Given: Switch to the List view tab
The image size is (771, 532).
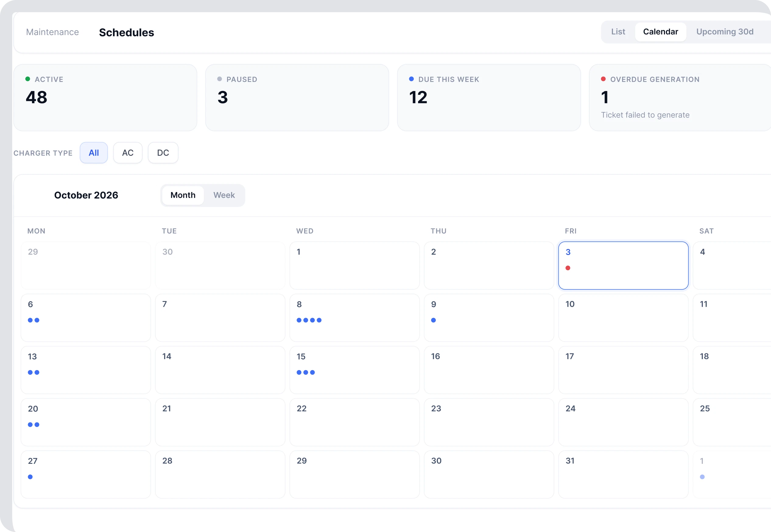Looking at the screenshot, I should click(x=618, y=32).
